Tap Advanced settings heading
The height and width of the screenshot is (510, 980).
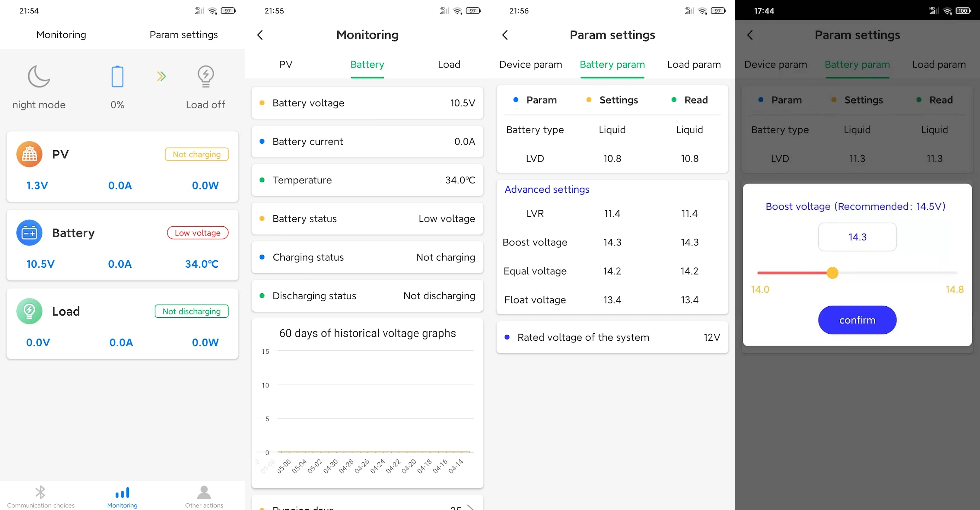coord(547,189)
